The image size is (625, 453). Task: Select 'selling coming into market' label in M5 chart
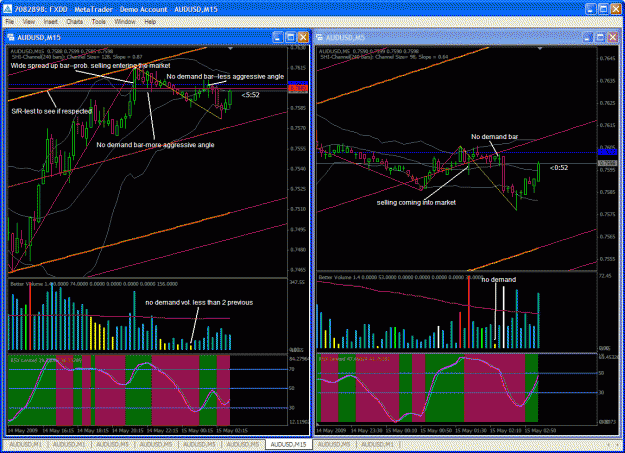click(x=416, y=203)
